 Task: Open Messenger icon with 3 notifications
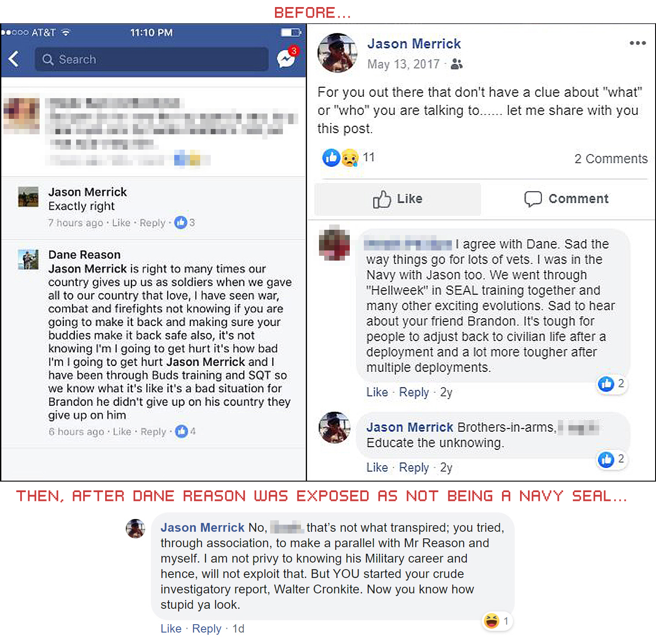[x=287, y=58]
